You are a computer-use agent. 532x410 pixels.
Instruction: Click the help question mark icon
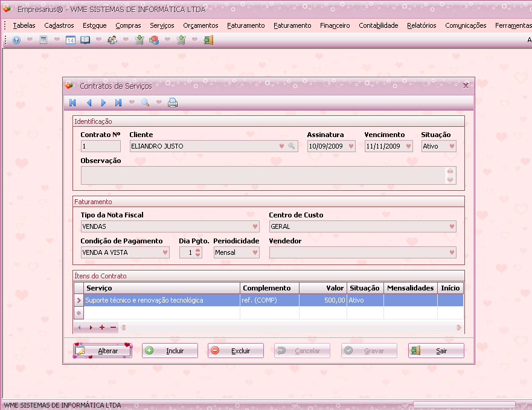16,40
